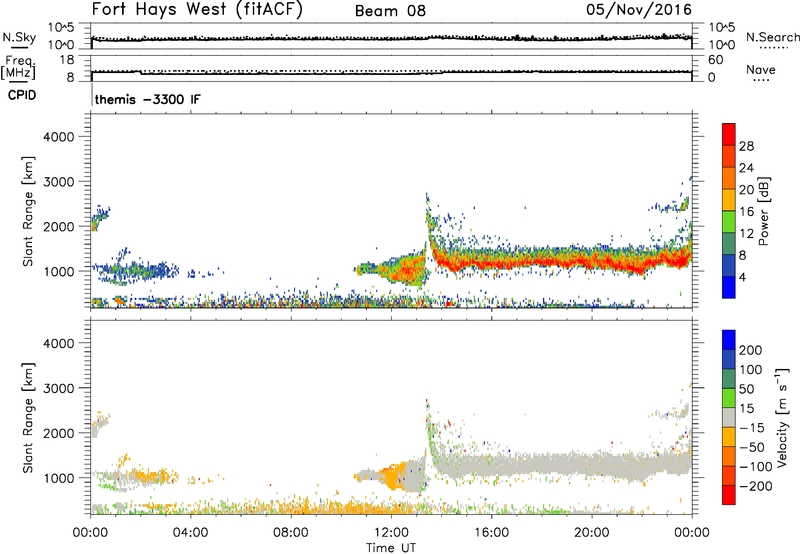Click the '04:00' time tick label
The image size is (800, 554).
[190, 533]
